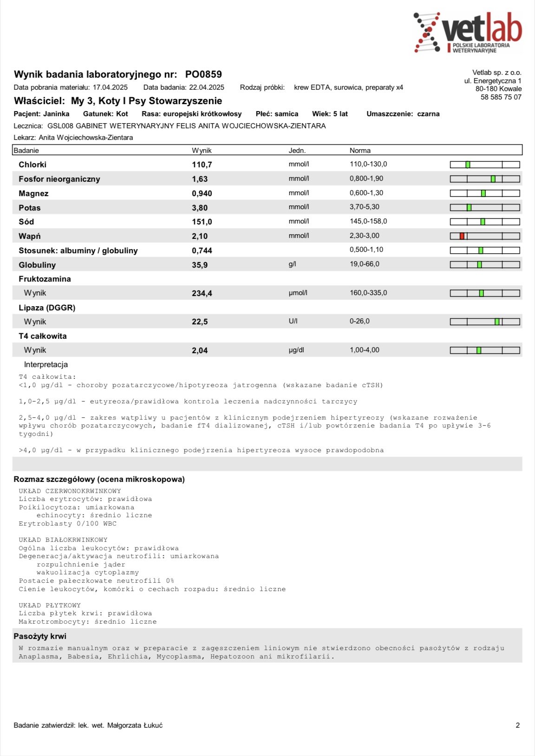
Task: Click the approver name Małgorzata Łukuć
Action: click(135, 725)
